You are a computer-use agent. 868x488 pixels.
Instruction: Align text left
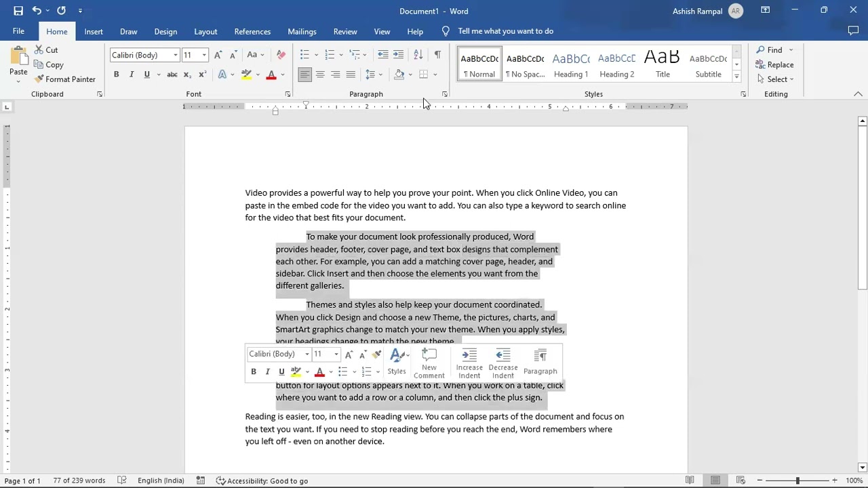click(x=304, y=75)
